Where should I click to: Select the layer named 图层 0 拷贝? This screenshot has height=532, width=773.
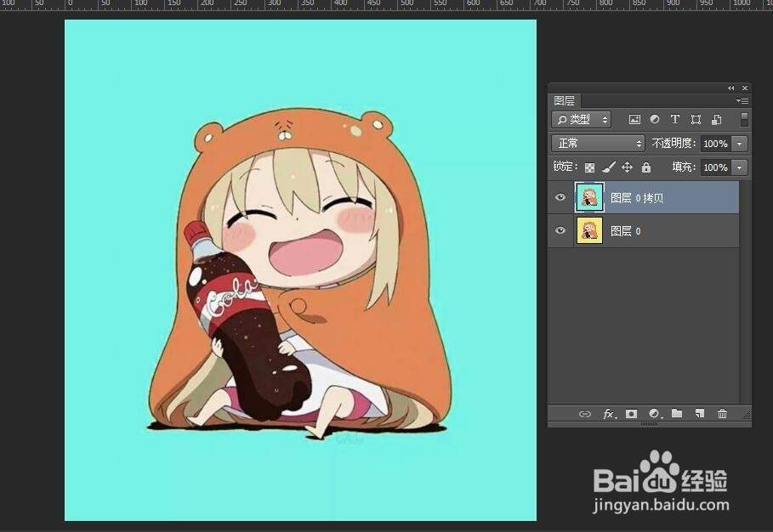coord(637,198)
